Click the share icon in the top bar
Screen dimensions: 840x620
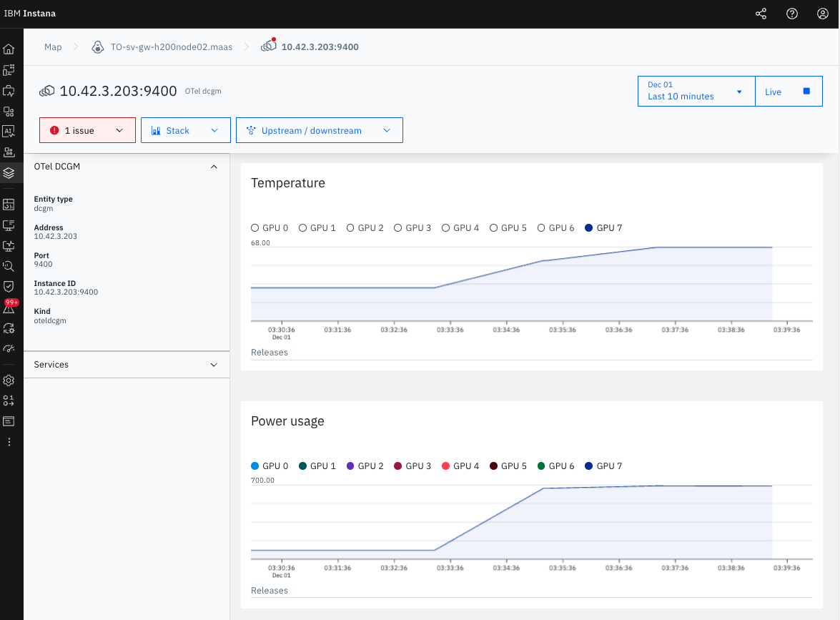(760, 13)
